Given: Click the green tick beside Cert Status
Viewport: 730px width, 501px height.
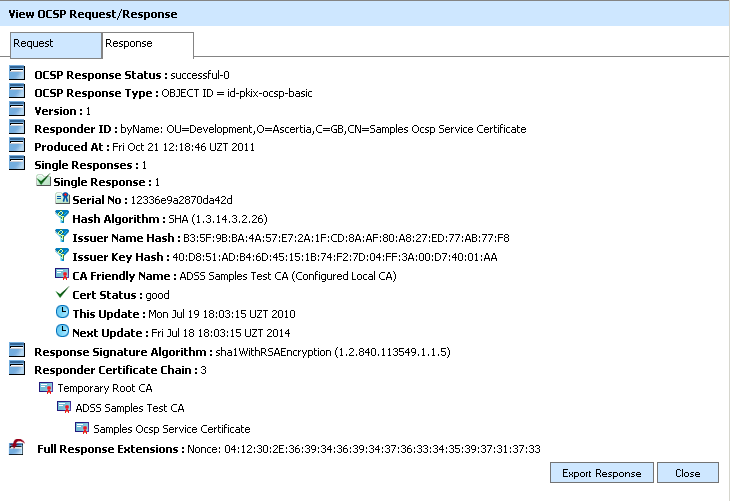Looking at the screenshot, I should click(62, 294).
